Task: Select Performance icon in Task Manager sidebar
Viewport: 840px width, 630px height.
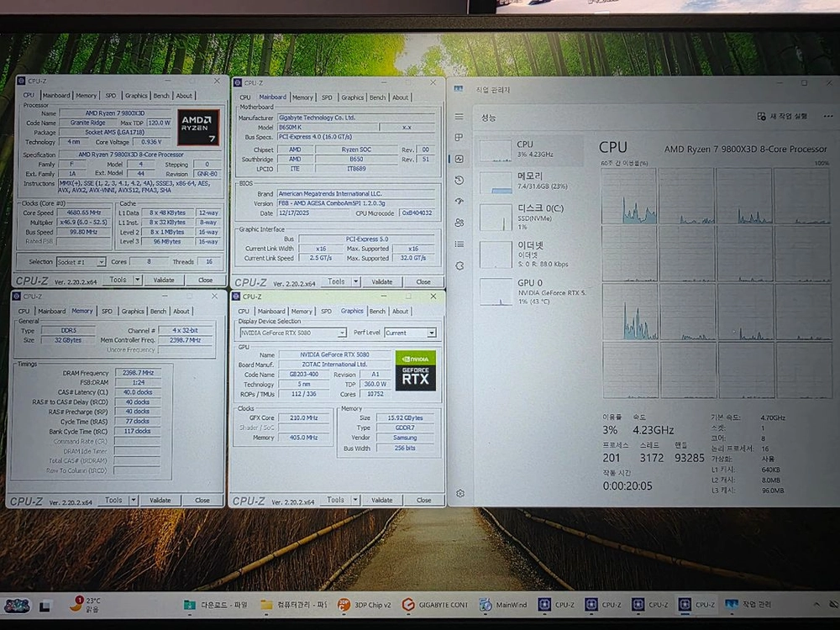Action: tap(459, 159)
